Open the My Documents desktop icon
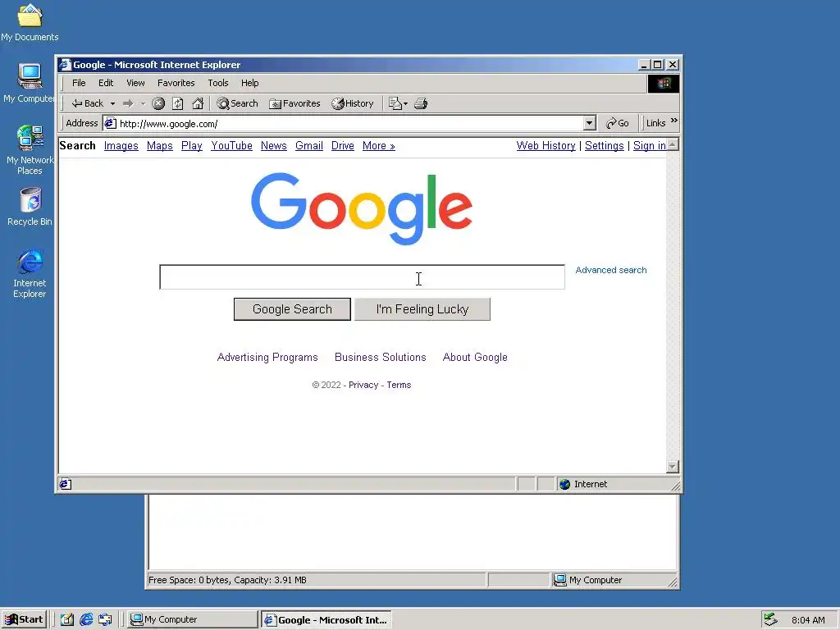The width and height of the screenshot is (840, 630). pyautogui.click(x=30, y=23)
